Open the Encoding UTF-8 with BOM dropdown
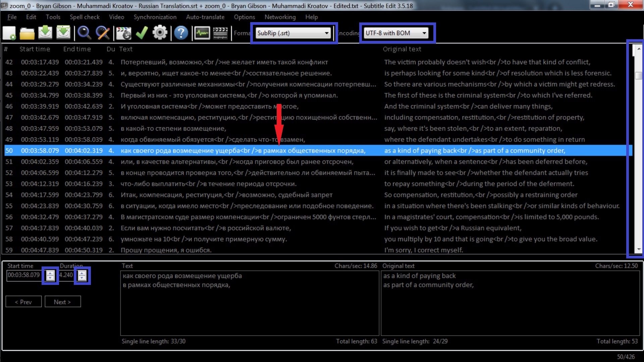 coord(396,33)
